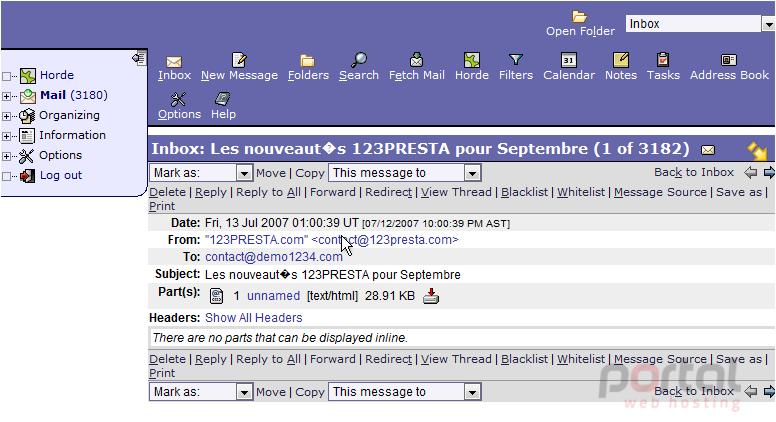Open the unnamed attachment link
776x422 pixels.
(x=273, y=296)
